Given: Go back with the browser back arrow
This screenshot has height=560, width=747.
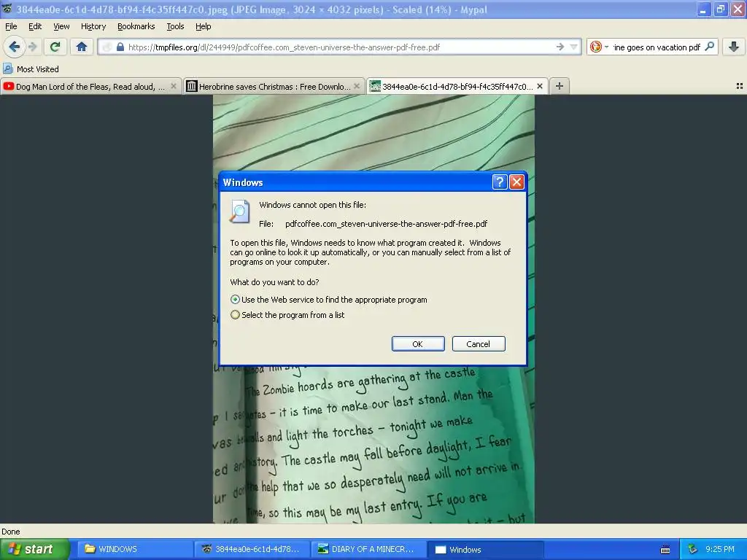Looking at the screenshot, I should 15,47.
